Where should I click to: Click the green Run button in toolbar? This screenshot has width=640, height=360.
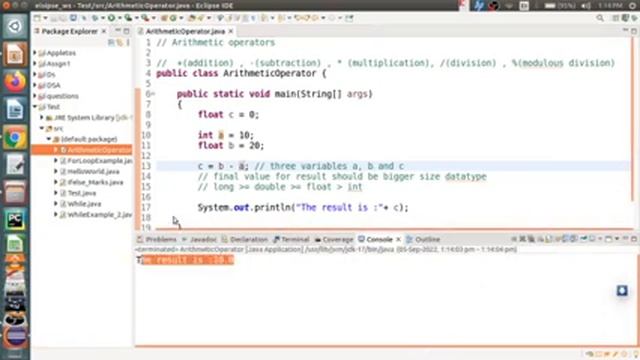point(111,18)
